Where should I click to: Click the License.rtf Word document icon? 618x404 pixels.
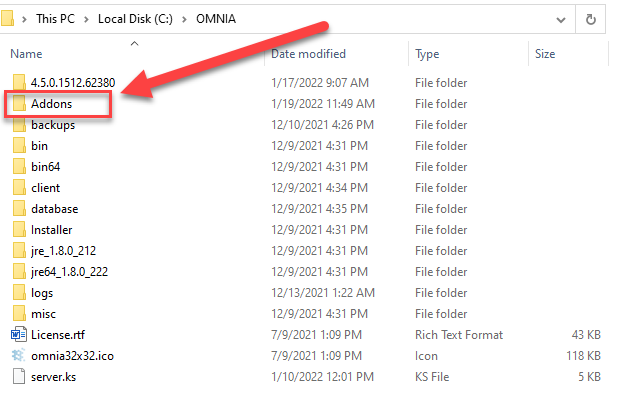pos(19,335)
